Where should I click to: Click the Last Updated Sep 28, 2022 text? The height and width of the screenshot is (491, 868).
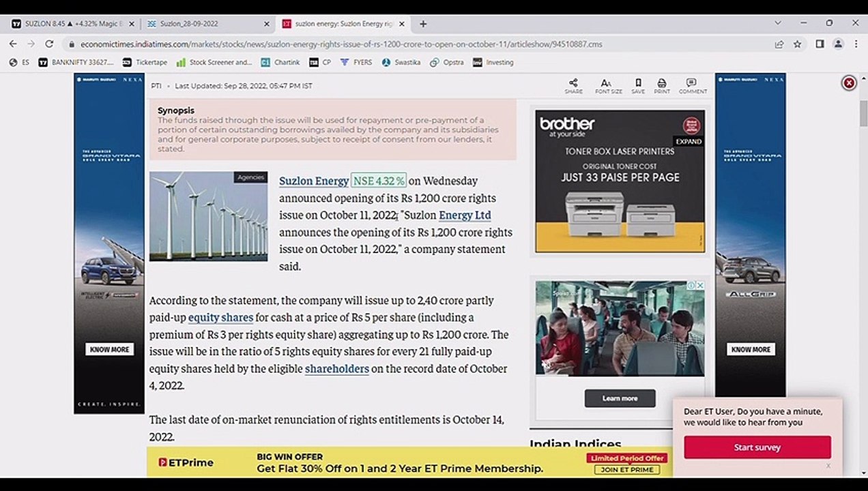coord(244,86)
